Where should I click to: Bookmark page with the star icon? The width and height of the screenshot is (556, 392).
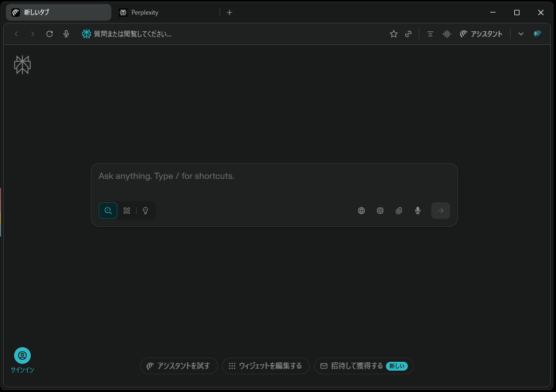[394, 34]
